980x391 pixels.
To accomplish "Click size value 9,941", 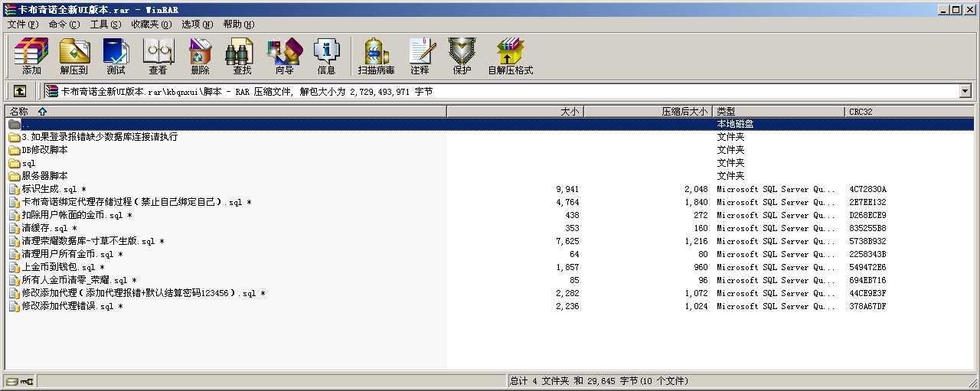I will 567,189.
